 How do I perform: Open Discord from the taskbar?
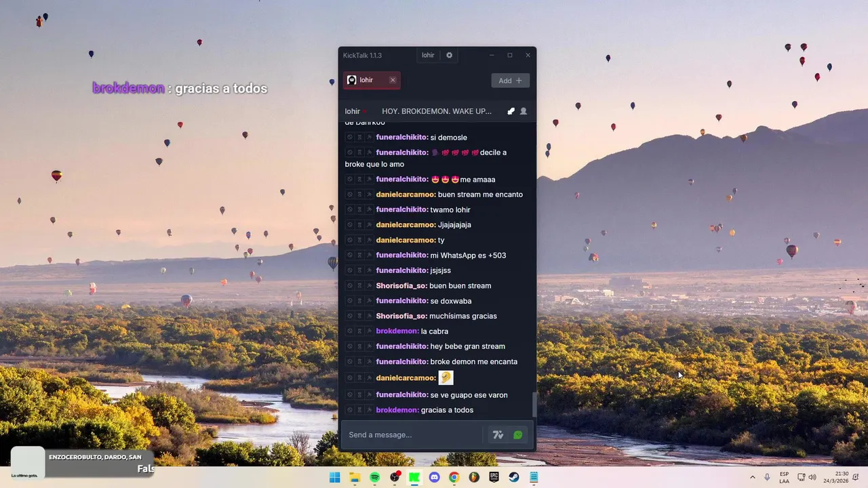coord(435,477)
